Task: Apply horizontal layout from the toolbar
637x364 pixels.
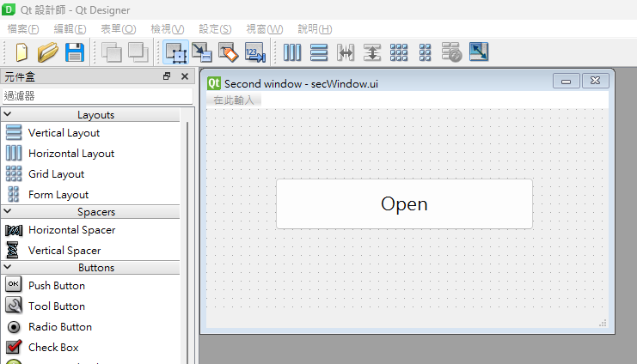Action: pos(292,52)
